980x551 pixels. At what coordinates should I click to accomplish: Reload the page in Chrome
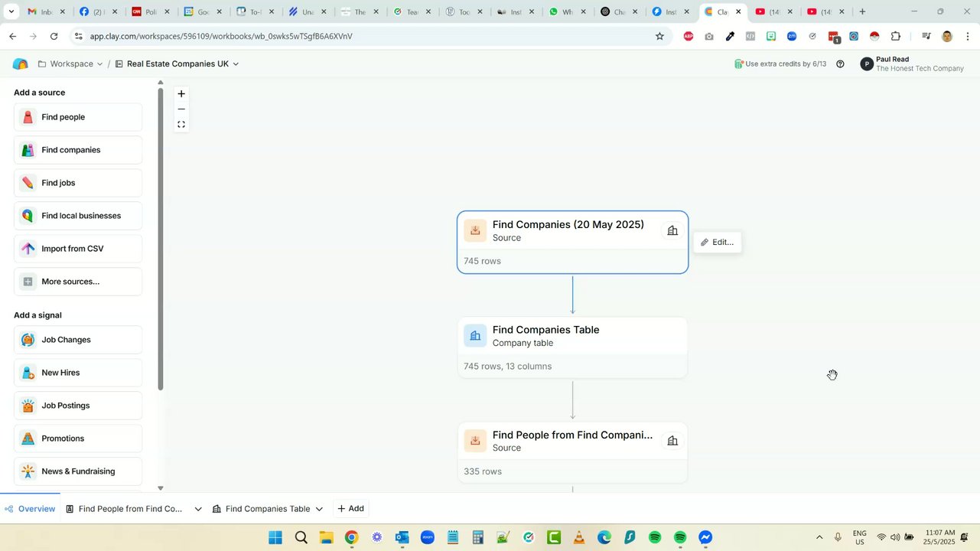[54, 36]
